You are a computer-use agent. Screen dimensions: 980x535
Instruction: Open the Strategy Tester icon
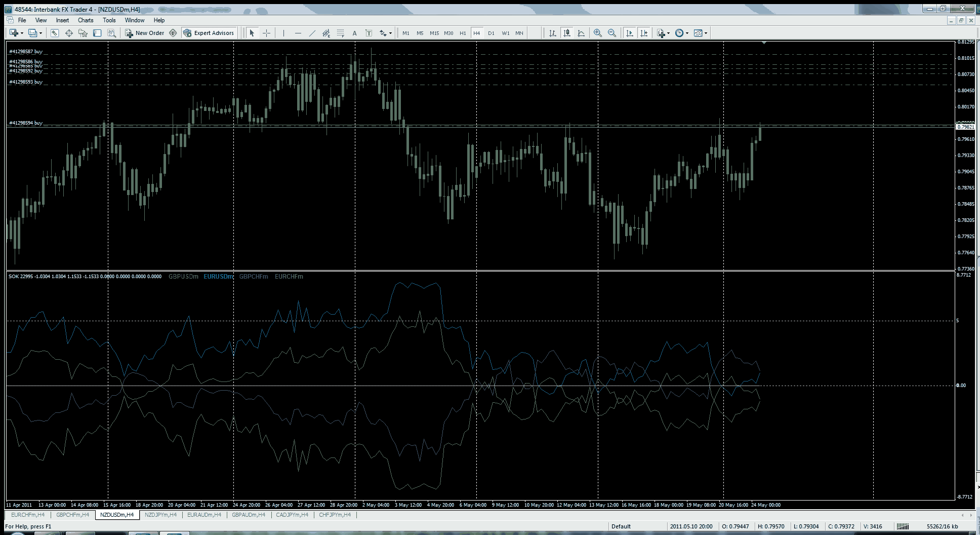point(112,33)
